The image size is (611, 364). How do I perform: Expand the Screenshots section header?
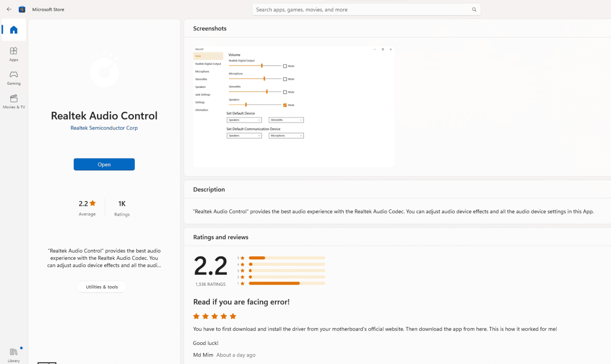[x=210, y=29]
